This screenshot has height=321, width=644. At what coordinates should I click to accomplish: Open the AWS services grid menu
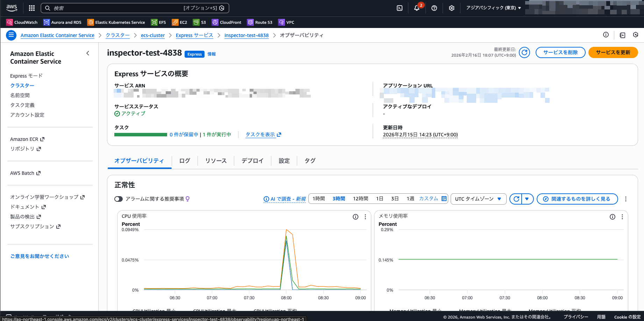(32, 8)
